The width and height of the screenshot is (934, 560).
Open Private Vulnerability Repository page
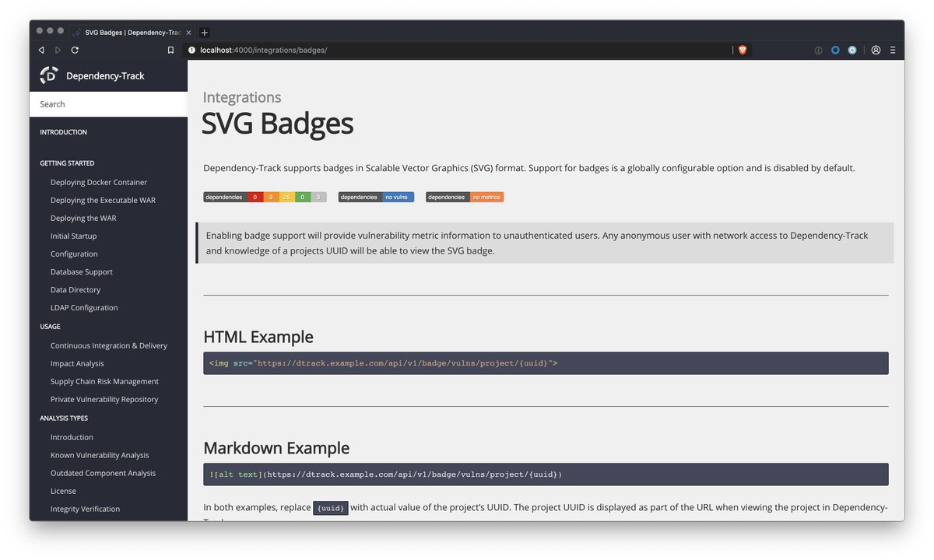104,399
